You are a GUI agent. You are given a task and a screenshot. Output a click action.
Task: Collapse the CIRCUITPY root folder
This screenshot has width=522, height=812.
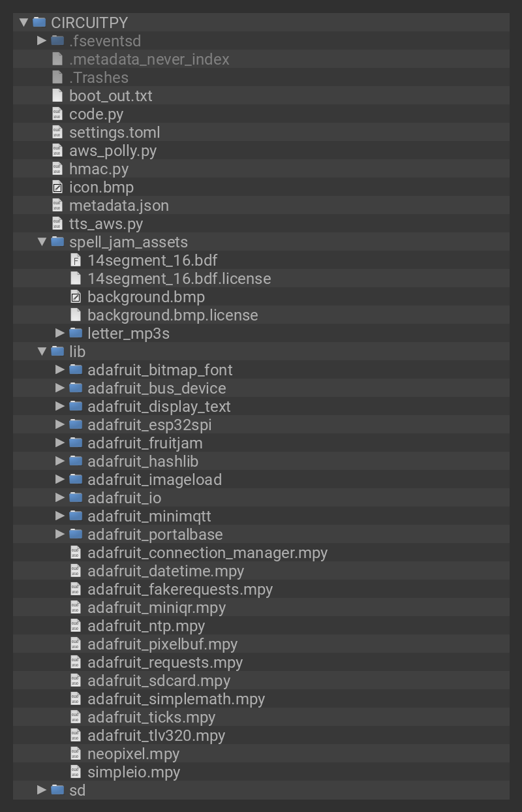(23, 22)
